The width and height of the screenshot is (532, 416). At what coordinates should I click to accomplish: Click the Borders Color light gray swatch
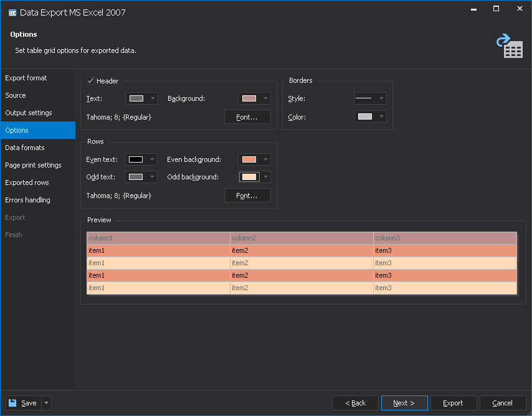(x=365, y=116)
